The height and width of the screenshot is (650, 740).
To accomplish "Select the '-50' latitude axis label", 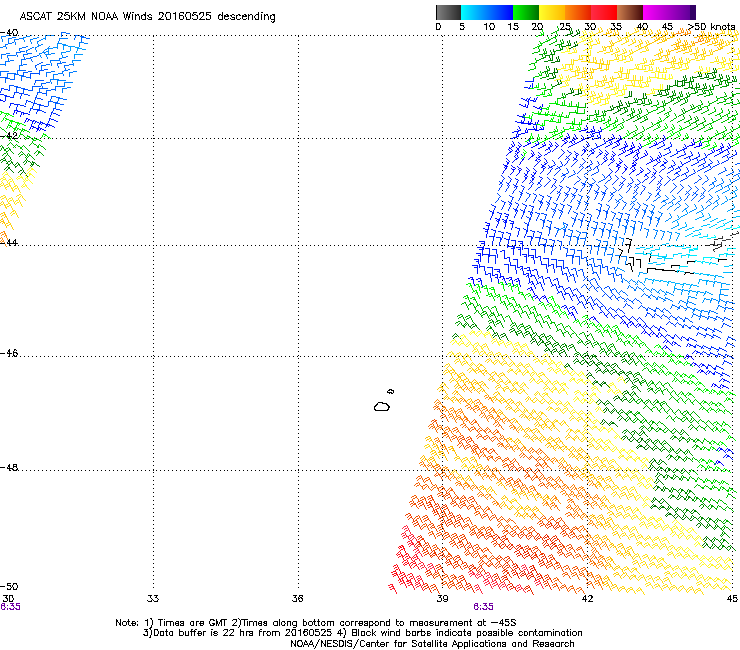I will [x=9, y=587].
